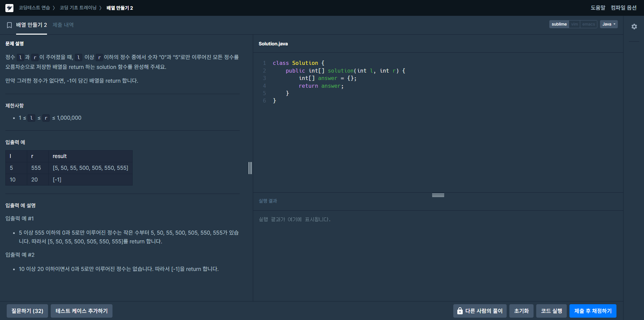Screen dimensions: 644x320
Task: Run code with 코드 실행 button
Action: 551,311
